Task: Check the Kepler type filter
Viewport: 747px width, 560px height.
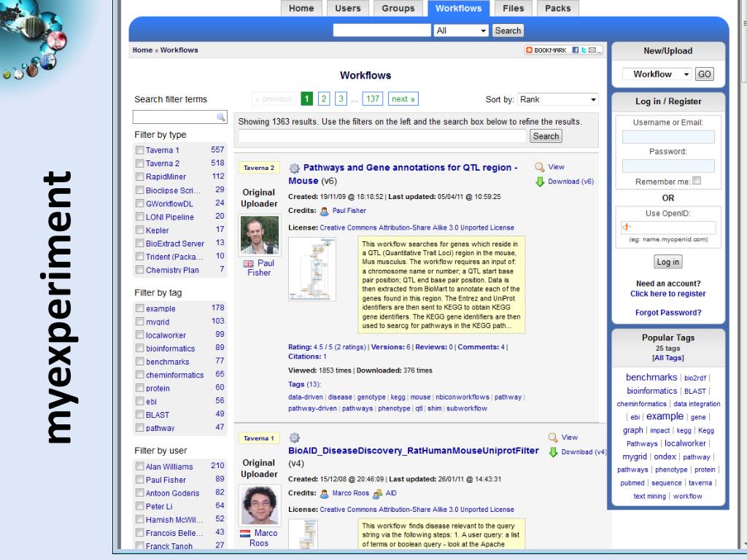Action: point(139,230)
